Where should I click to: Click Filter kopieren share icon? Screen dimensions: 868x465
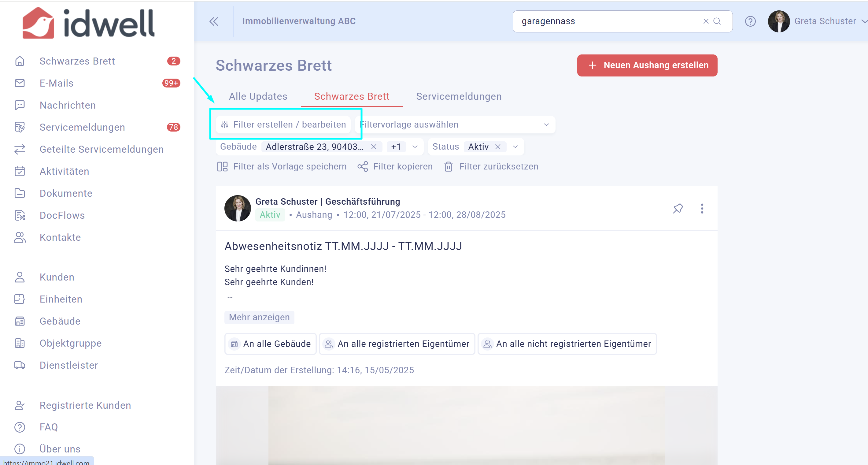[363, 166]
